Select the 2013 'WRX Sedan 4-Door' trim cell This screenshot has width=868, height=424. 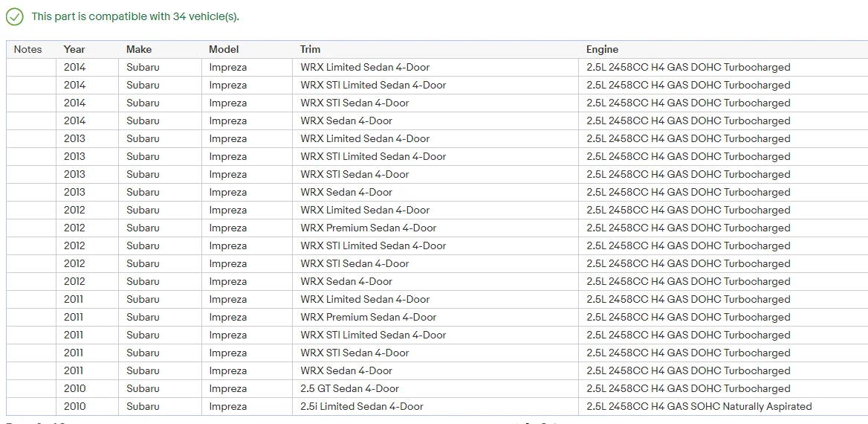click(x=435, y=193)
